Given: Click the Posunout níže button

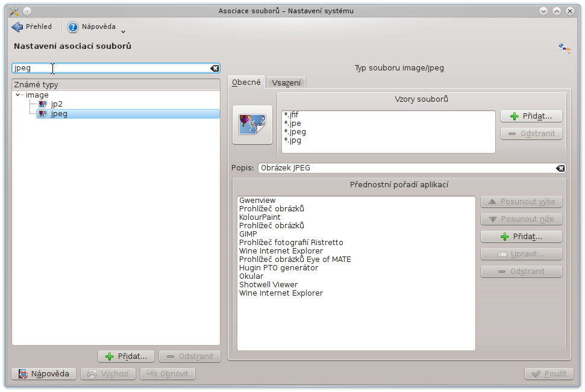Looking at the screenshot, I should pos(521,219).
